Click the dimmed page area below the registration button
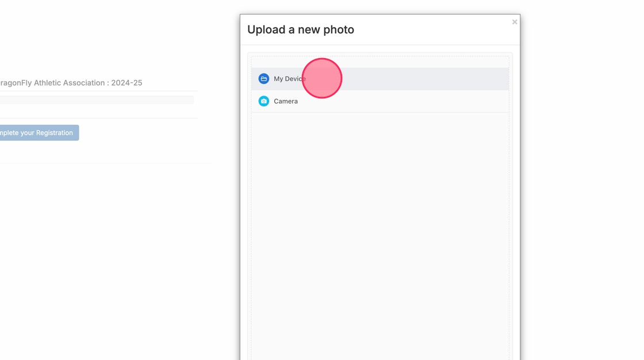644x360 pixels. click(x=103, y=242)
